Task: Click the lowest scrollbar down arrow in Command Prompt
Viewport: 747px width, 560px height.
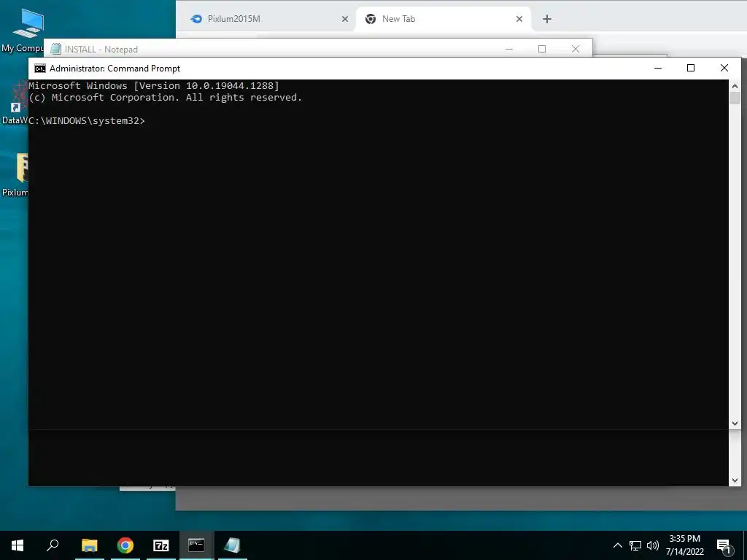Action: [735, 481]
